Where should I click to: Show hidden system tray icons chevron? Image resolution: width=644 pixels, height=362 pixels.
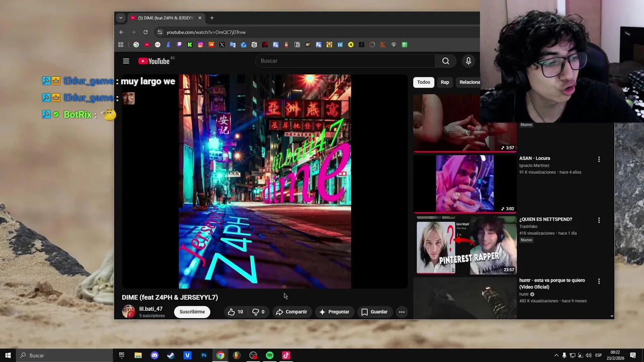(x=556, y=355)
